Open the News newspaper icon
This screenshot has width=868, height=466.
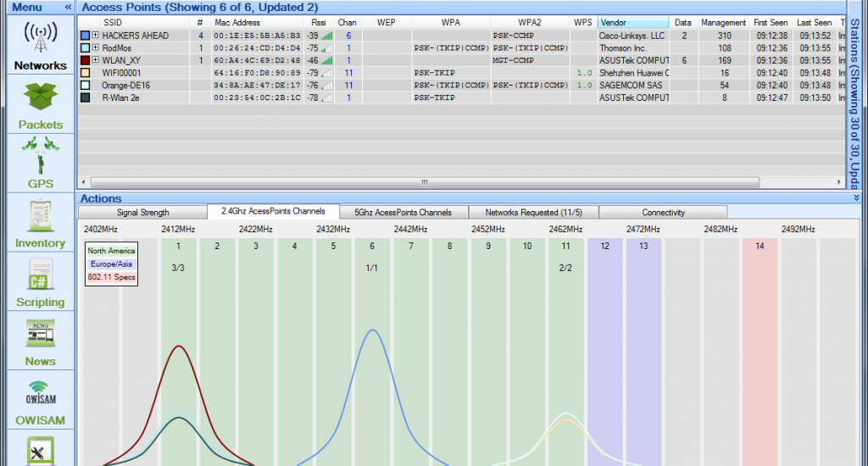(x=40, y=333)
